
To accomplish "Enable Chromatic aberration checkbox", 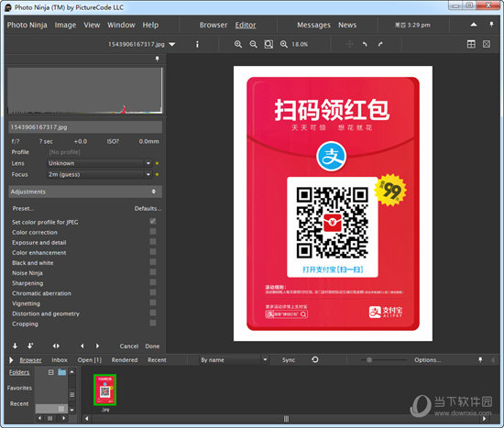I will pos(153,292).
